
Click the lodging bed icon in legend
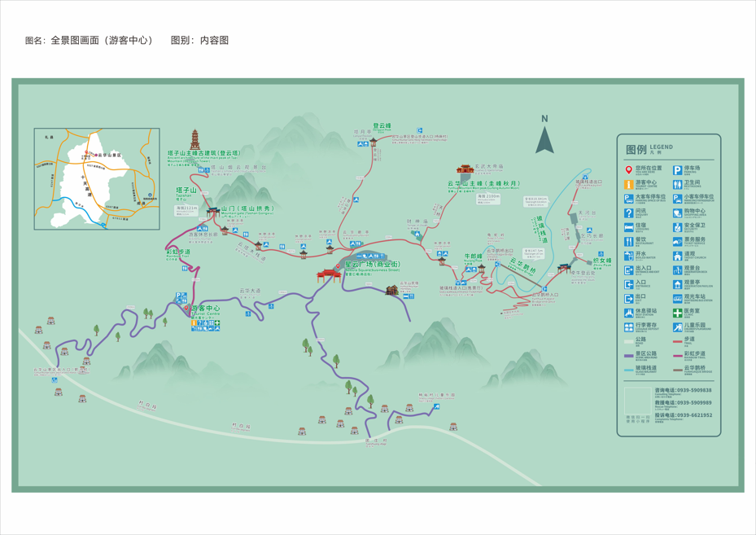pyautogui.click(x=628, y=227)
